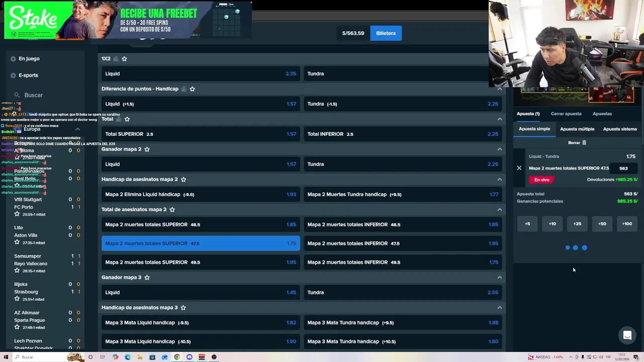Click the Stake freebet promotional banner
Image resolution: width=644 pixels, height=362 pixels.
pos(128,20)
